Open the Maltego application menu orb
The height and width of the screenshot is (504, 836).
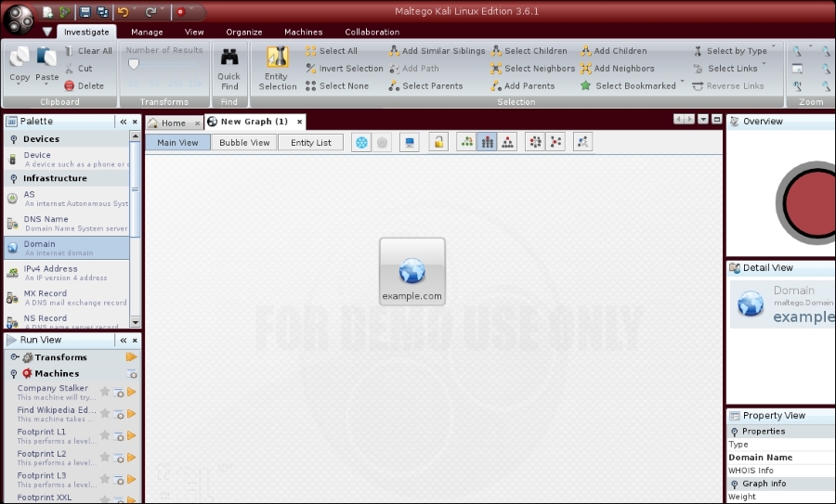19,19
